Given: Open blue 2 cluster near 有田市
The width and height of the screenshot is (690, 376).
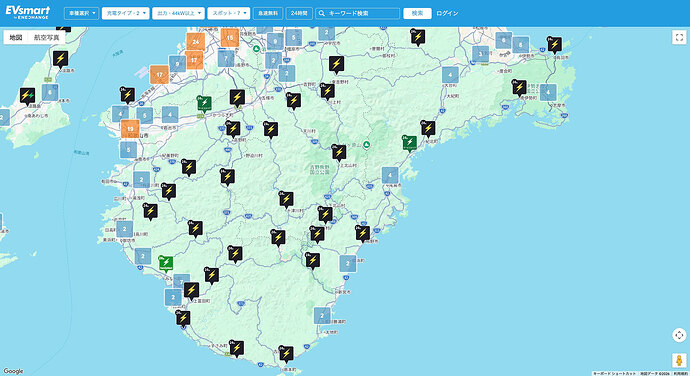Looking at the screenshot, I should [142, 180].
